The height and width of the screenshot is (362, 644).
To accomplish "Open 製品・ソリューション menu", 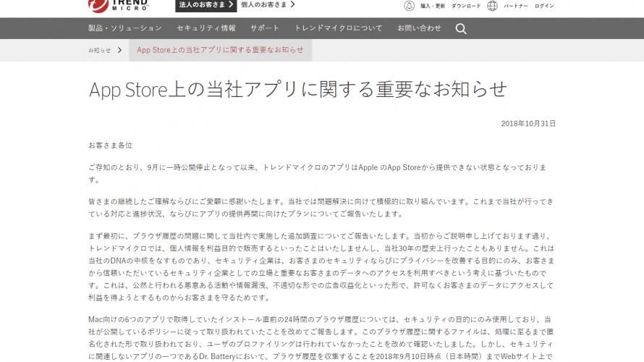I will click(x=125, y=28).
